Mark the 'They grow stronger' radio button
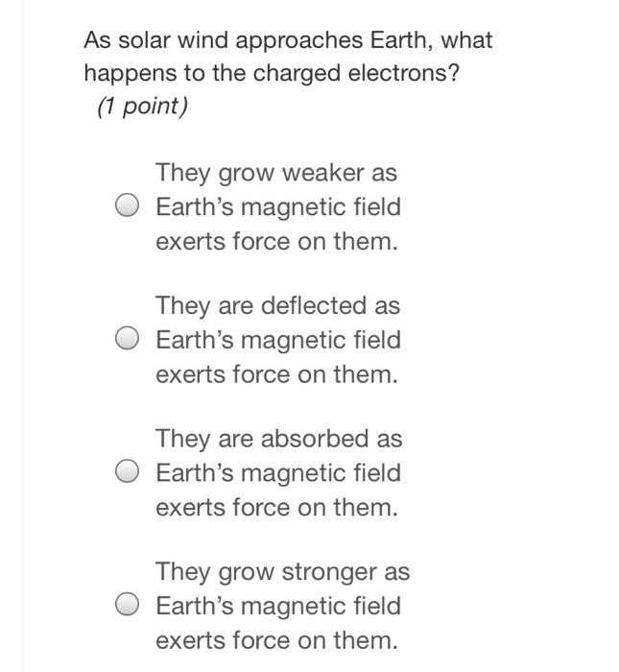This screenshot has height=672, width=619. coord(128,604)
